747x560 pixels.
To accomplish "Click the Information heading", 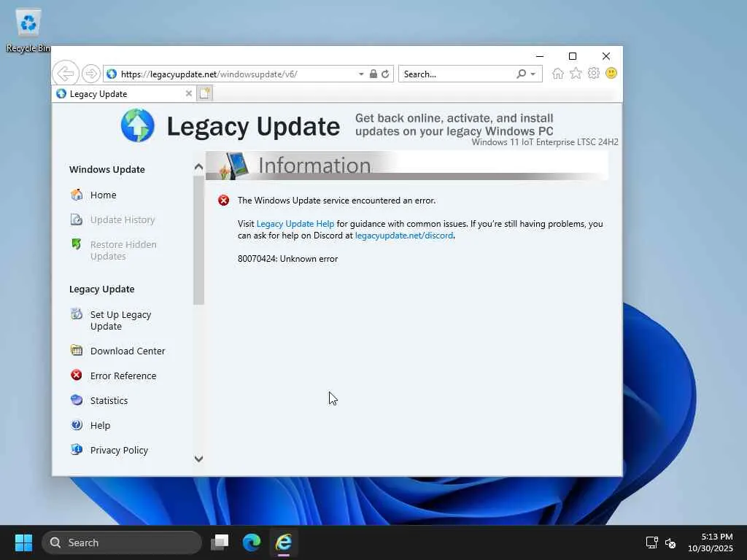I will click(314, 166).
